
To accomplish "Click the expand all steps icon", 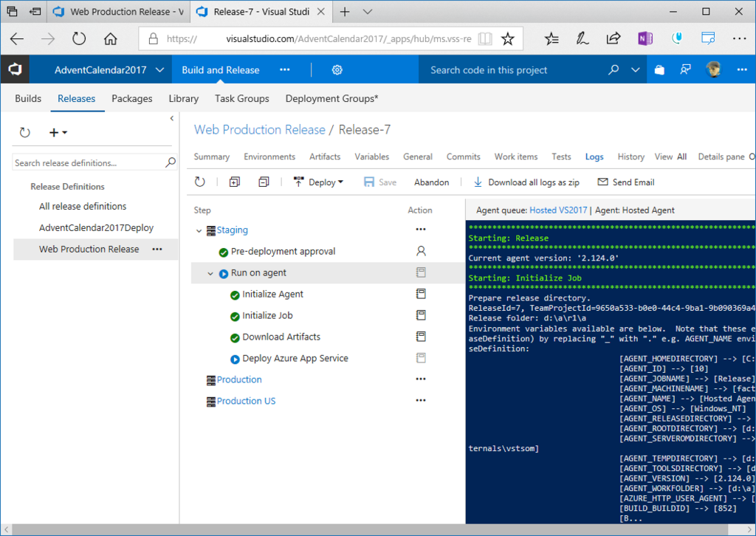I will (x=234, y=182).
